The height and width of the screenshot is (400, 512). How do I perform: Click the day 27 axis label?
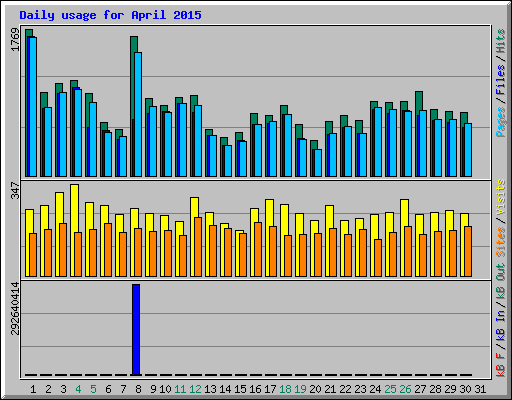[x=420, y=389]
